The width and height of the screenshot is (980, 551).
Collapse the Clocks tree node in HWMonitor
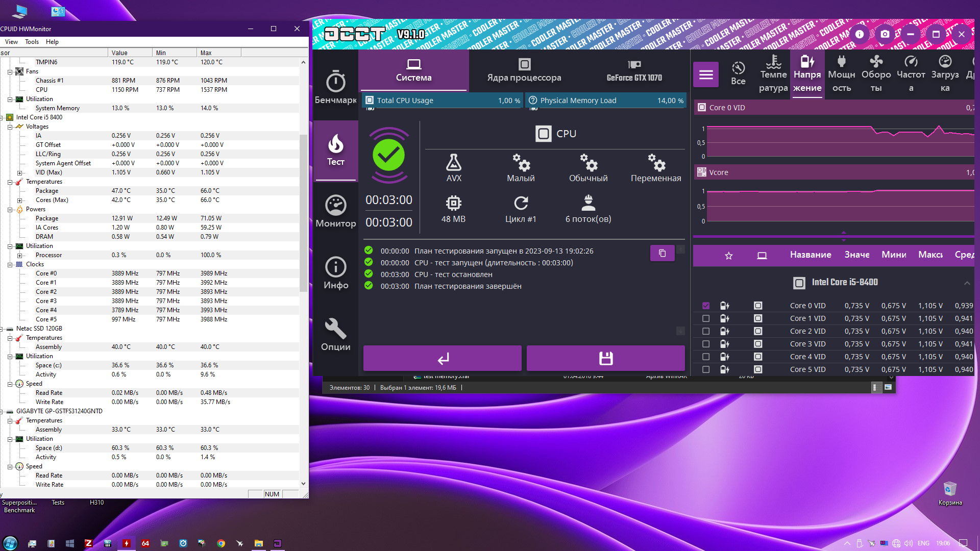(10, 264)
